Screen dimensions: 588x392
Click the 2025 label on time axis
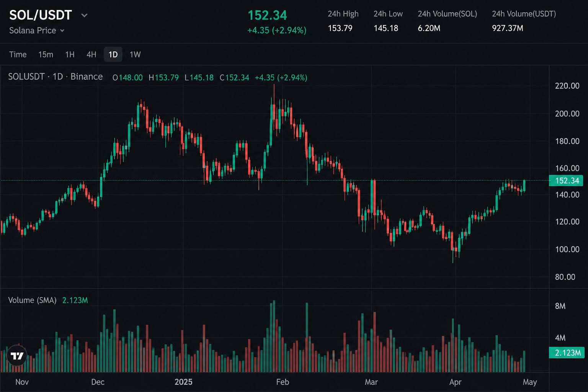183,382
